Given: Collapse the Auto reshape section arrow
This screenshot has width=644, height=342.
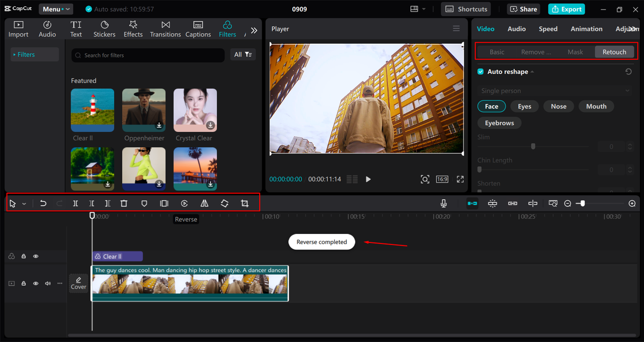Looking at the screenshot, I should pyautogui.click(x=532, y=72).
